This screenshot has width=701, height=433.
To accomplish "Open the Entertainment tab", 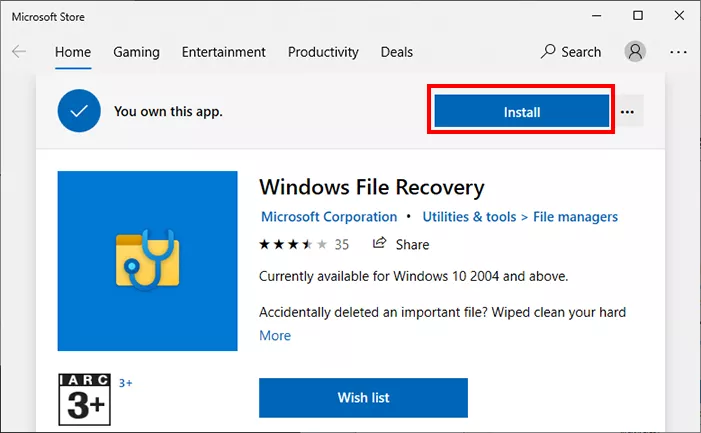I will [224, 52].
